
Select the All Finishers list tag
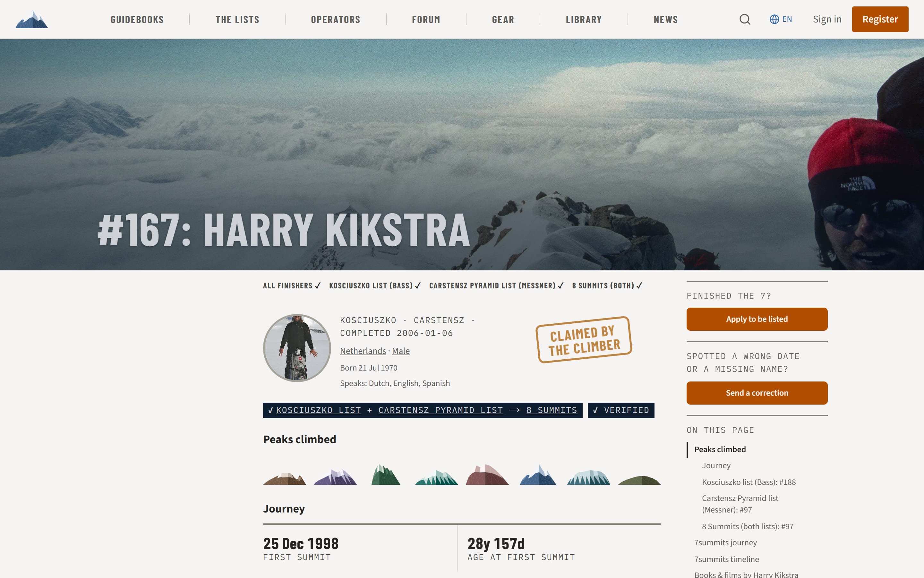point(292,285)
